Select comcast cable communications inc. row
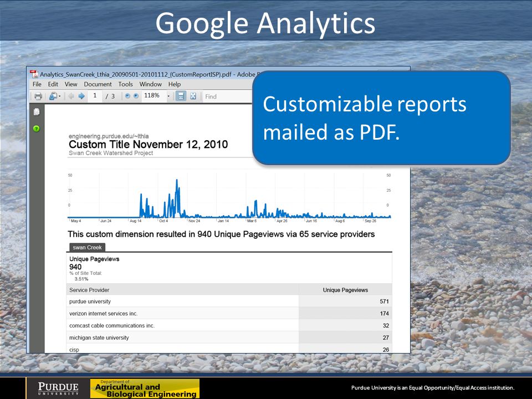Screen dimensions: 532x399 (229, 325)
